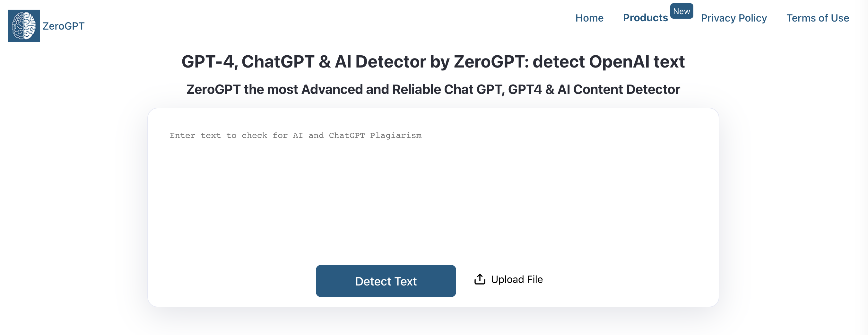Start AI detection with Detect Text
Viewport: 868px width, 335px height.
386,281
